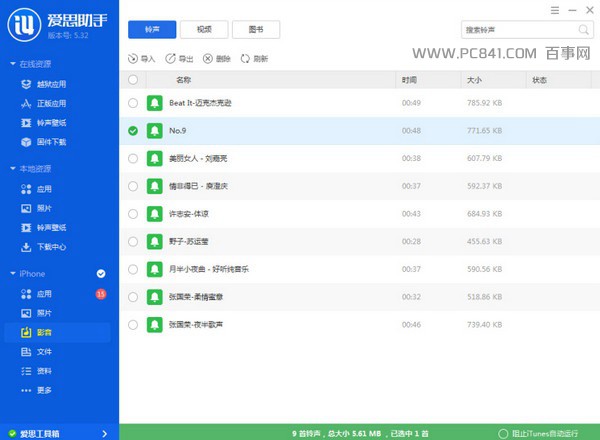Image resolution: width=600 pixels, height=440 pixels.
Task: Click the green bell icon for Beat It ringtone
Action: click(155, 103)
